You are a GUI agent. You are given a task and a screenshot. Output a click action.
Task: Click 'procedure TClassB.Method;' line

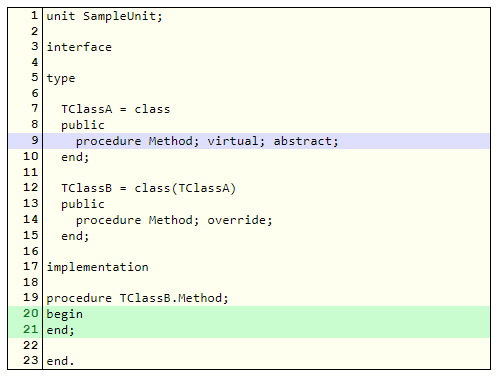[137, 298]
